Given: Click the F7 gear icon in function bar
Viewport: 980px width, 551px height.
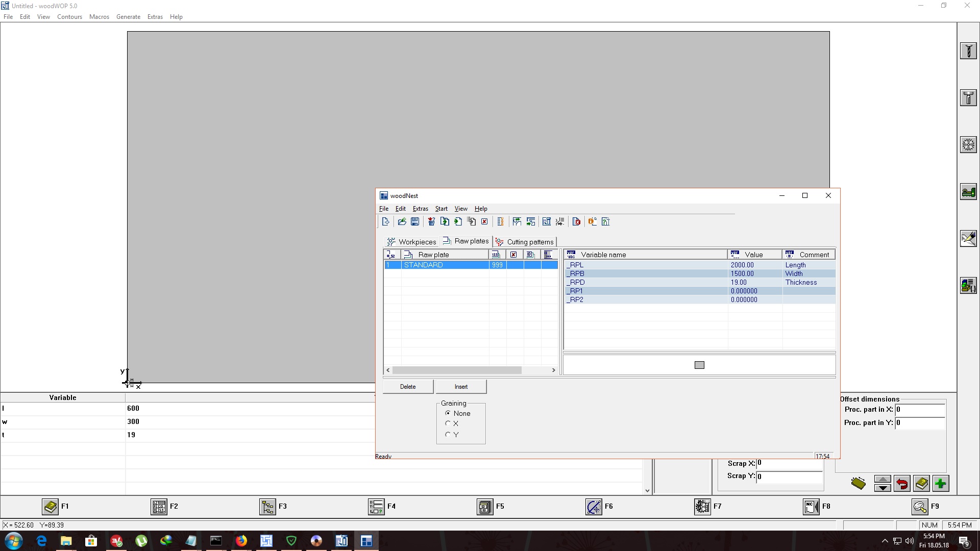Looking at the screenshot, I should click(x=702, y=507).
